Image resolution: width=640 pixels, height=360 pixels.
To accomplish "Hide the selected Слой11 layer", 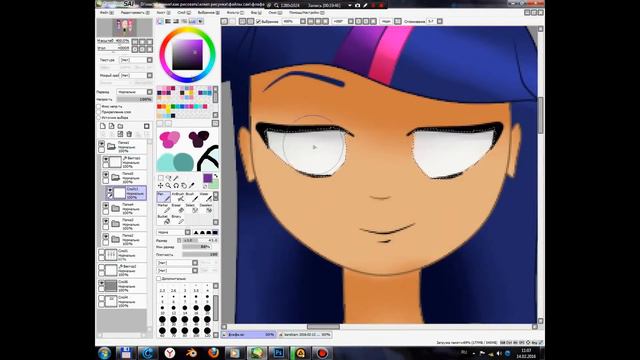I will click(x=110, y=190).
